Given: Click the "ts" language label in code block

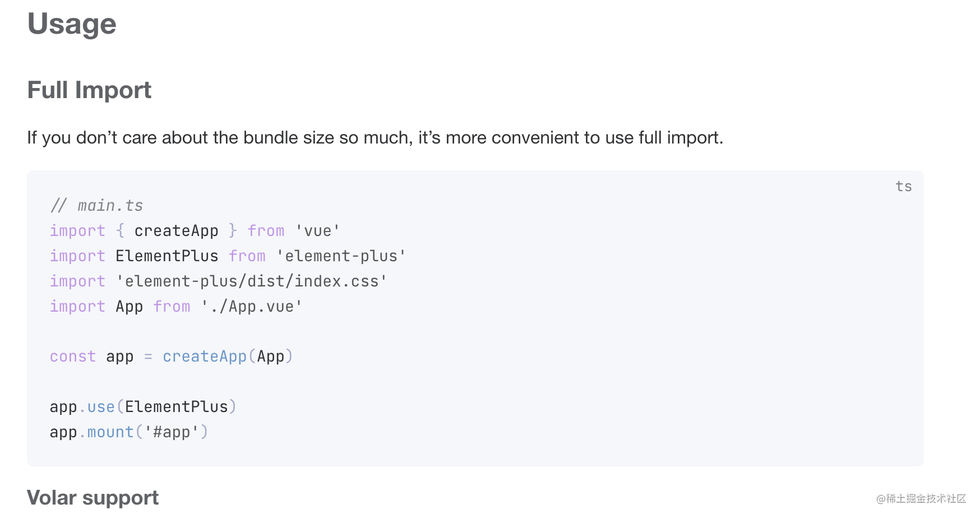Looking at the screenshot, I should pyautogui.click(x=903, y=187).
